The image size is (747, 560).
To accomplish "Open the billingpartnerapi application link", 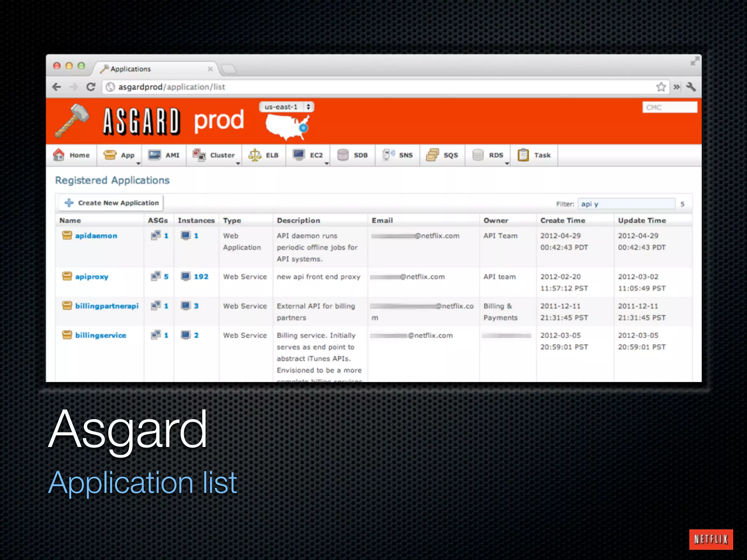I will [x=107, y=306].
